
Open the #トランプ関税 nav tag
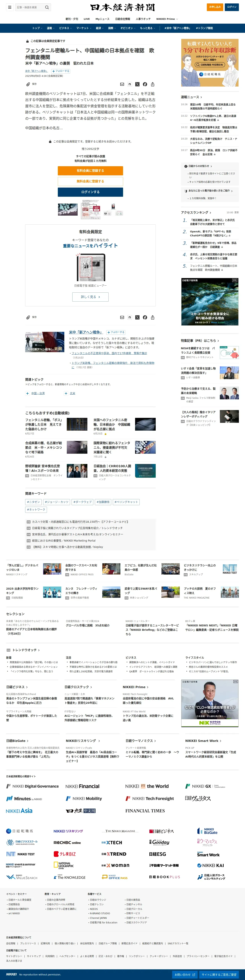(x=204, y=28)
